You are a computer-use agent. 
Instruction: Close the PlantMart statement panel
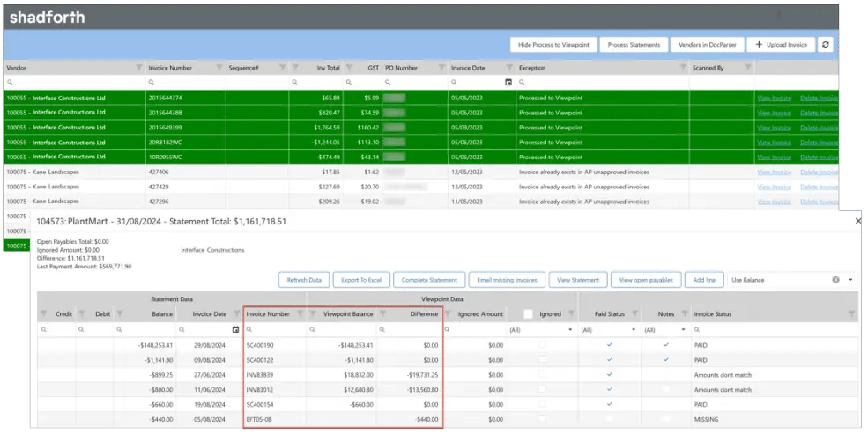click(858, 221)
